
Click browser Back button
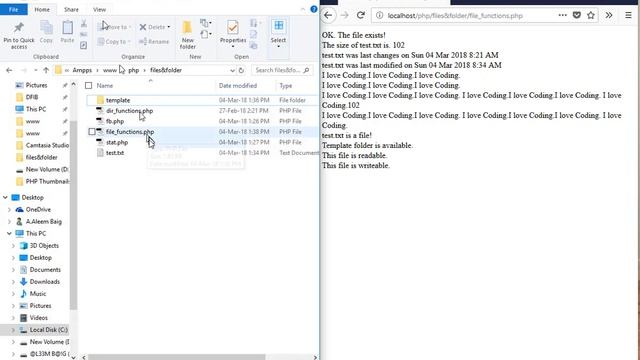click(328, 16)
